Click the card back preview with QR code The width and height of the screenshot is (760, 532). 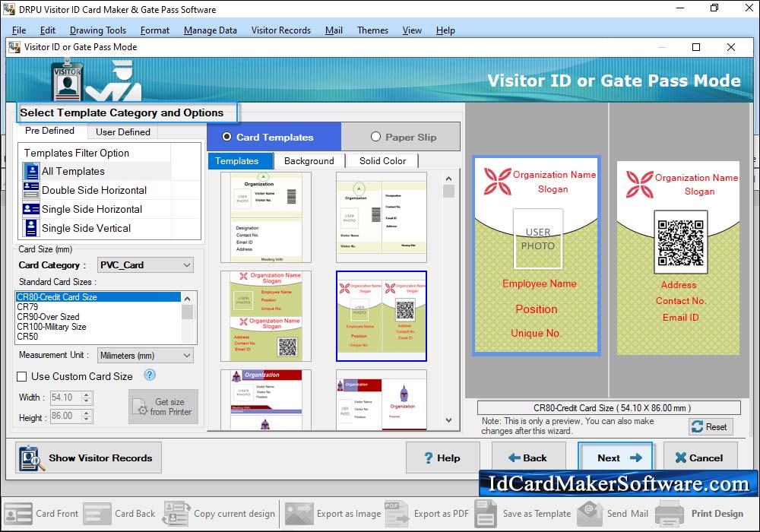point(678,258)
